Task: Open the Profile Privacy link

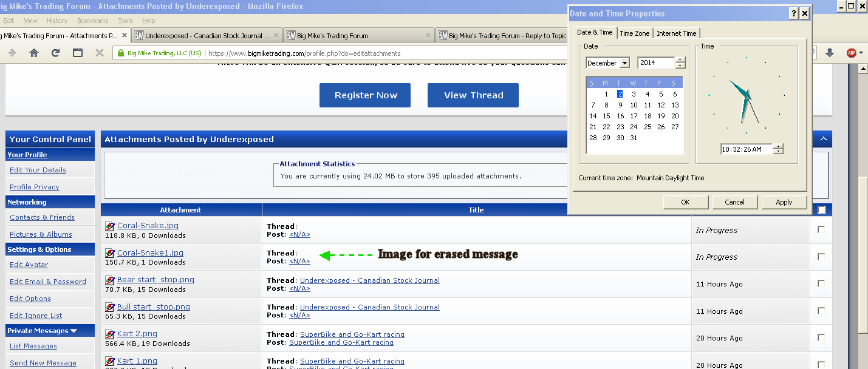Action: [x=35, y=187]
